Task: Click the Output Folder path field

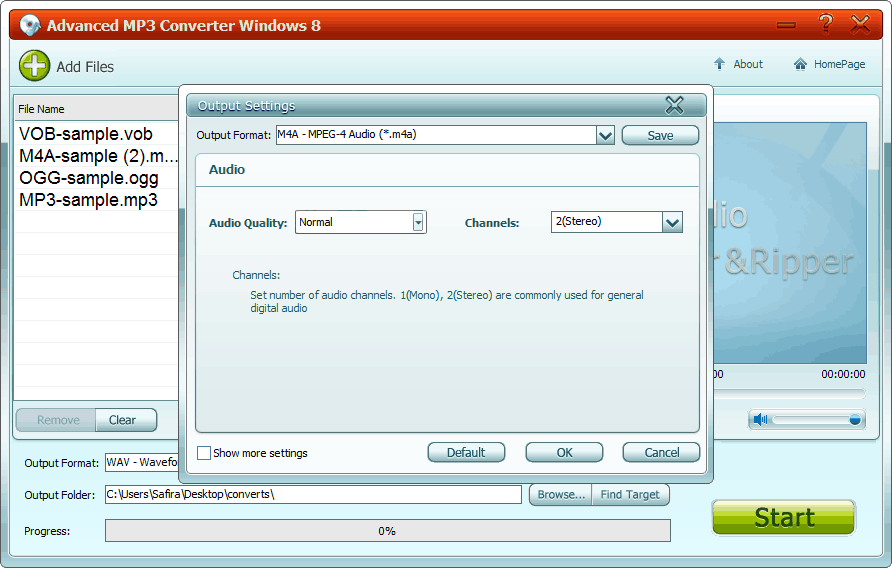Action: [313, 494]
